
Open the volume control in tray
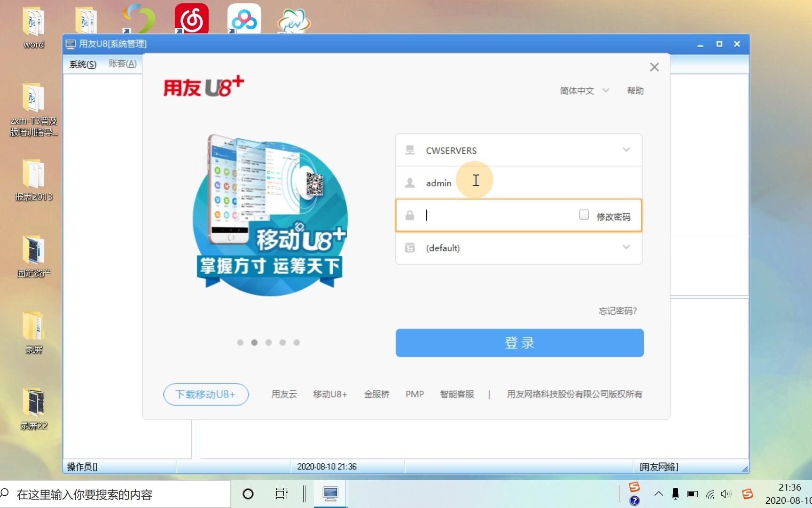tap(726, 494)
